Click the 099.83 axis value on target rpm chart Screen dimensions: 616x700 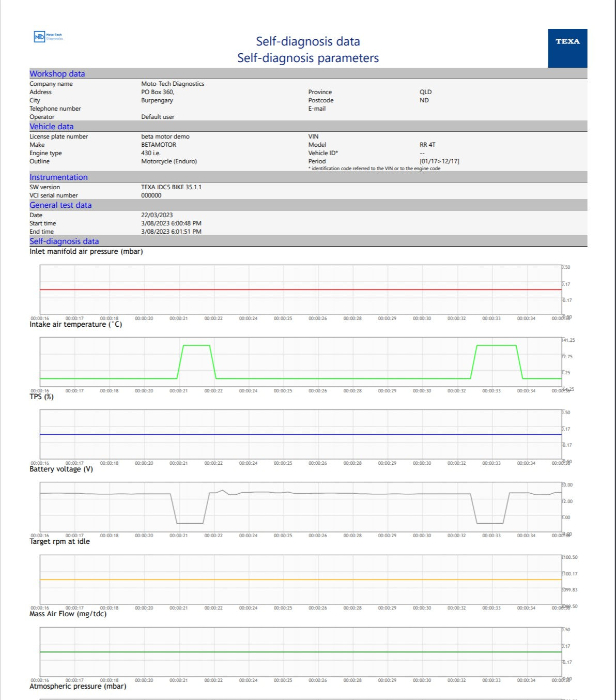[x=570, y=590]
